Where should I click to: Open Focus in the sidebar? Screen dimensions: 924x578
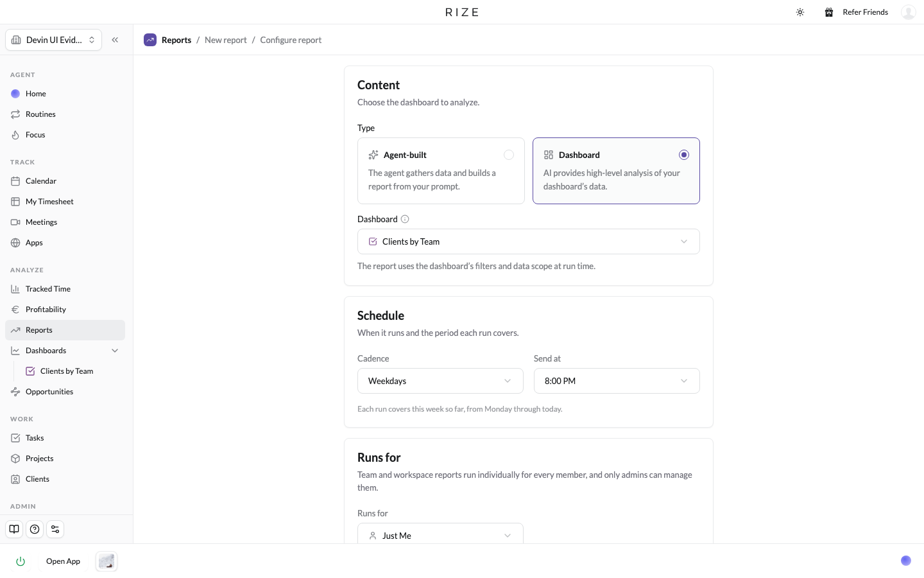[x=65, y=135]
